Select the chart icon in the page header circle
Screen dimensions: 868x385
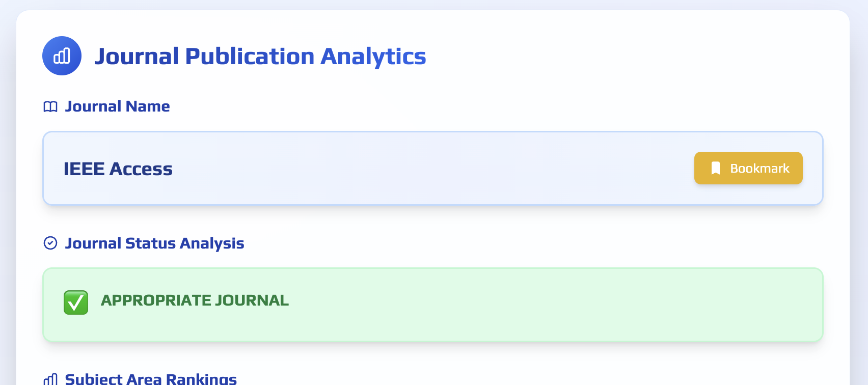62,56
